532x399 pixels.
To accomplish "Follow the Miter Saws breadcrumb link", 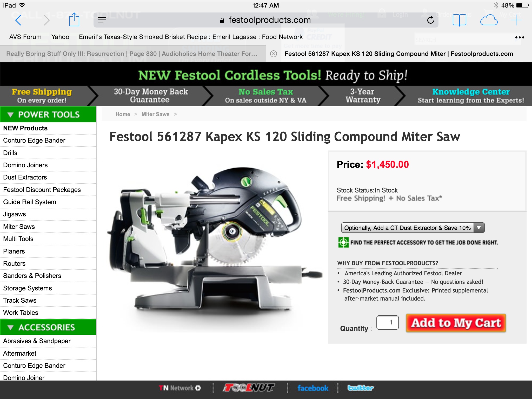I will [155, 114].
